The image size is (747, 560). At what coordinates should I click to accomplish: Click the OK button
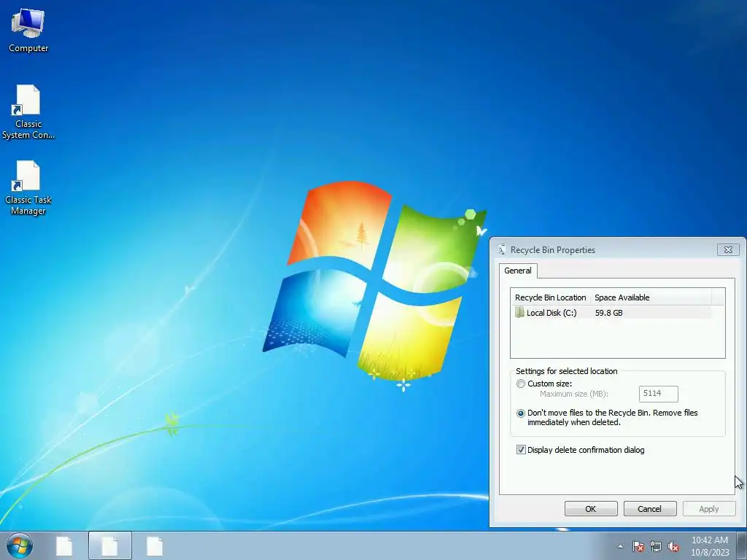click(x=591, y=508)
